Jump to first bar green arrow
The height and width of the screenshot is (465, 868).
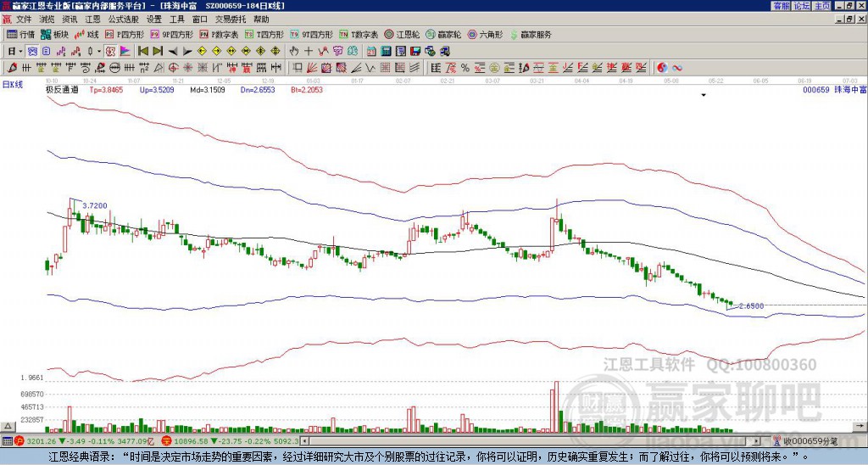[x=142, y=52]
